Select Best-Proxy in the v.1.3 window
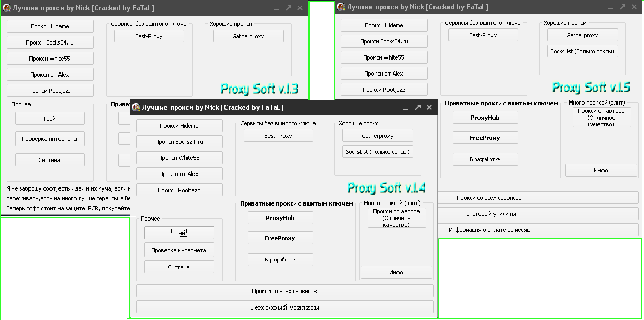 pyautogui.click(x=149, y=36)
